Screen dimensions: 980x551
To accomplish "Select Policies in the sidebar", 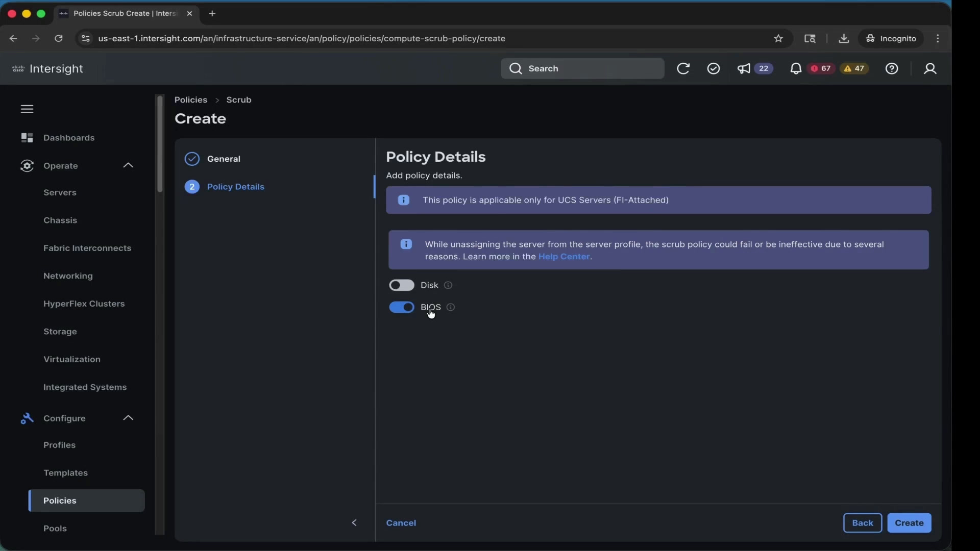I will (x=87, y=501).
